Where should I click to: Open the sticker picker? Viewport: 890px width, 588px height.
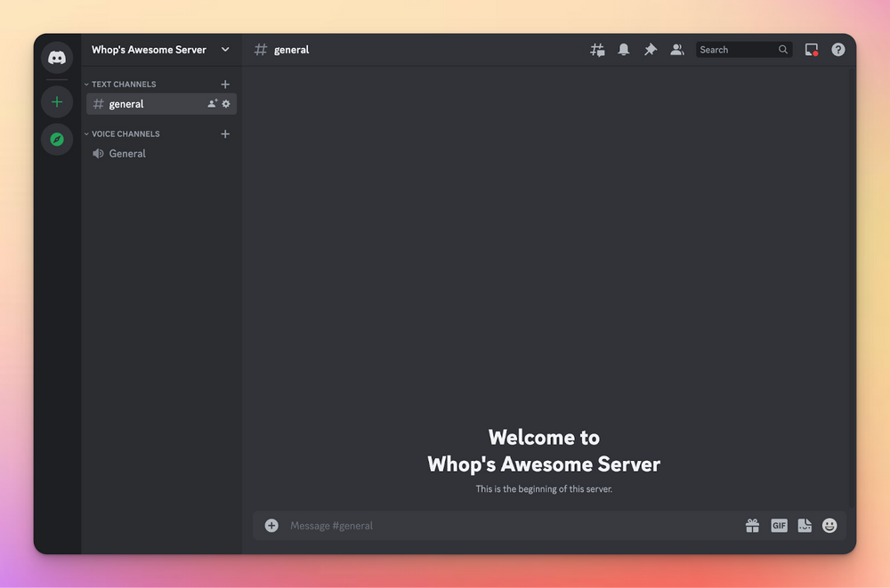coord(805,526)
